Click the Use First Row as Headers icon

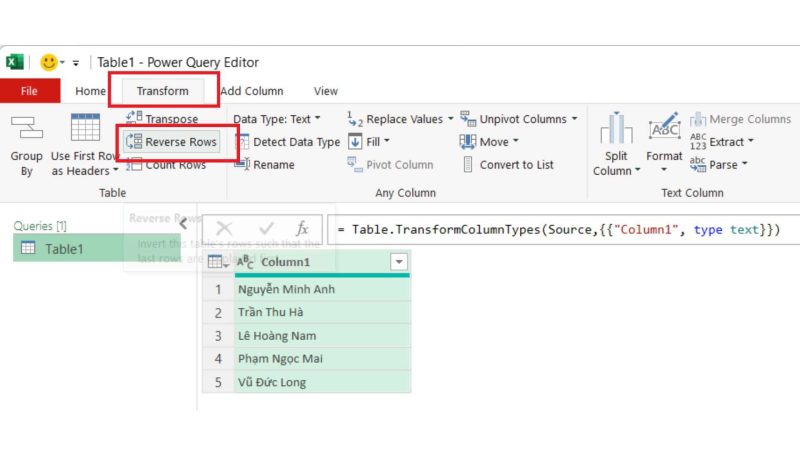(85, 128)
